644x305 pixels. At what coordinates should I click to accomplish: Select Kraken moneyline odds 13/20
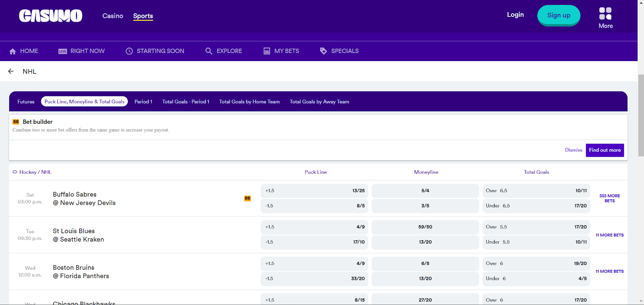click(x=425, y=242)
